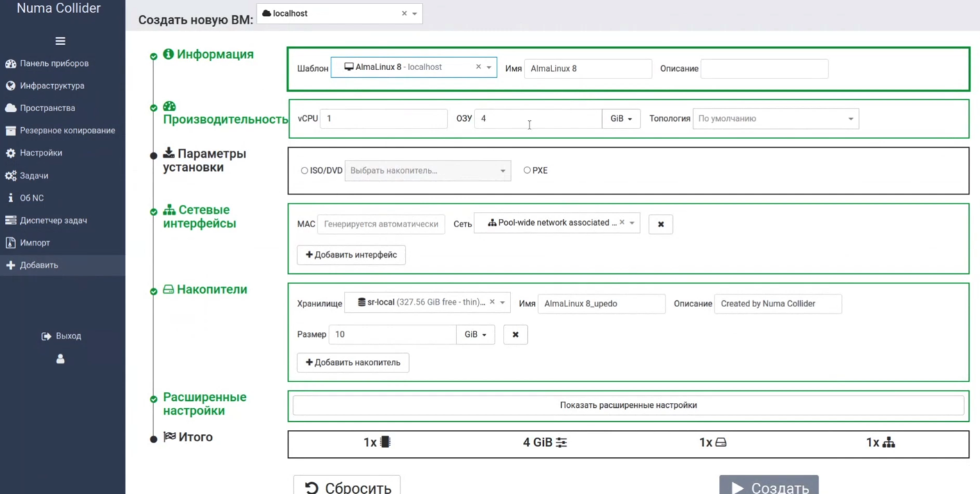Clear the Pool-wide network selection

click(622, 222)
